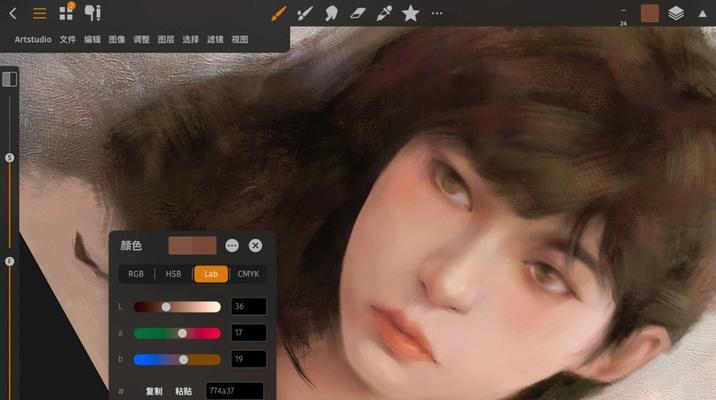
Task: Adjust the S size slider handle
Action: [10, 158]
